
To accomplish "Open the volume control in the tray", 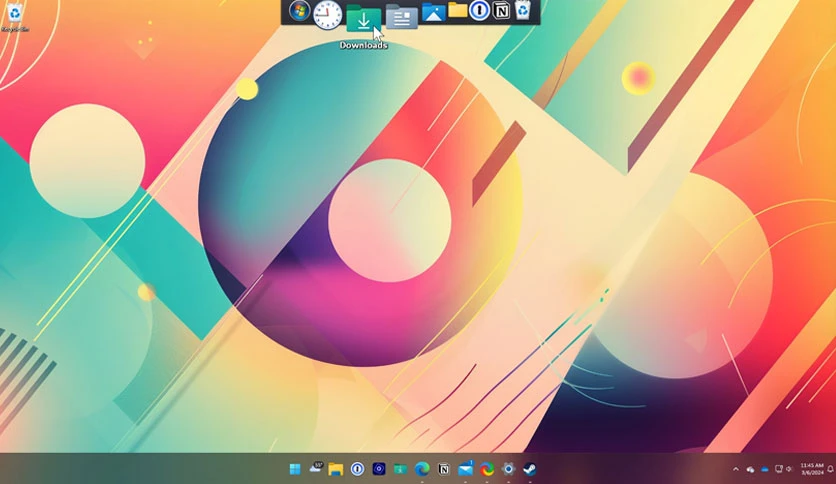I will (x=790, y=469).
